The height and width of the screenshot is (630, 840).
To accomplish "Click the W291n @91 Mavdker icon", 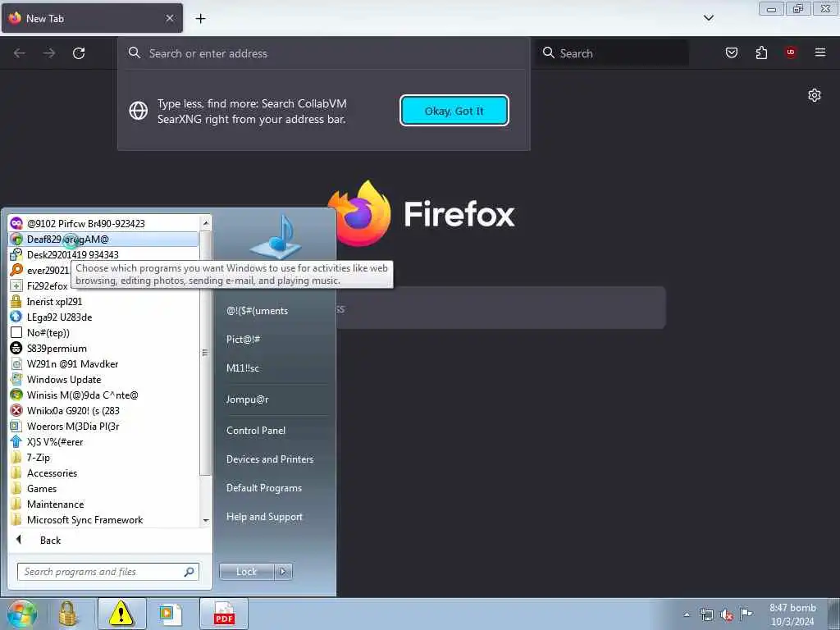I will coord(16,363).
